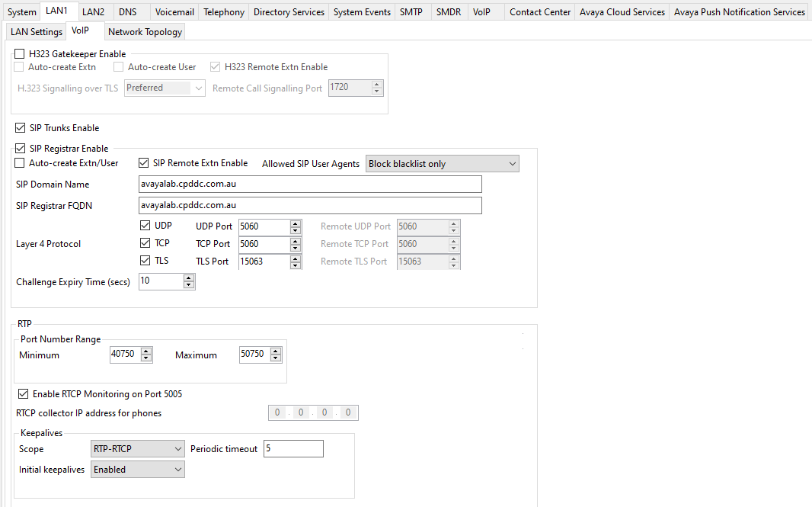Switch to the LAN2 tab
The height and width of the screenshot is (507, 812).
click(93, 12)
